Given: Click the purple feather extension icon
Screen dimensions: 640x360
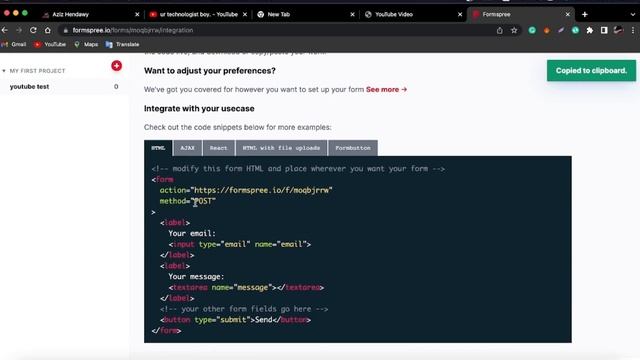Looking at the screenshot, I should 561,30.
